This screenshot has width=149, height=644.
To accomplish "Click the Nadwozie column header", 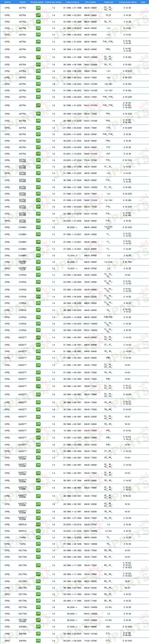I will click(108, 2).
